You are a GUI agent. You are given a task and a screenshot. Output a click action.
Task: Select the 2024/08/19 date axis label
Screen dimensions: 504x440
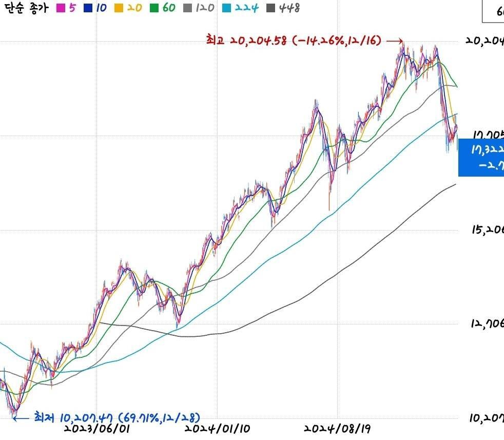pos(338,428)
